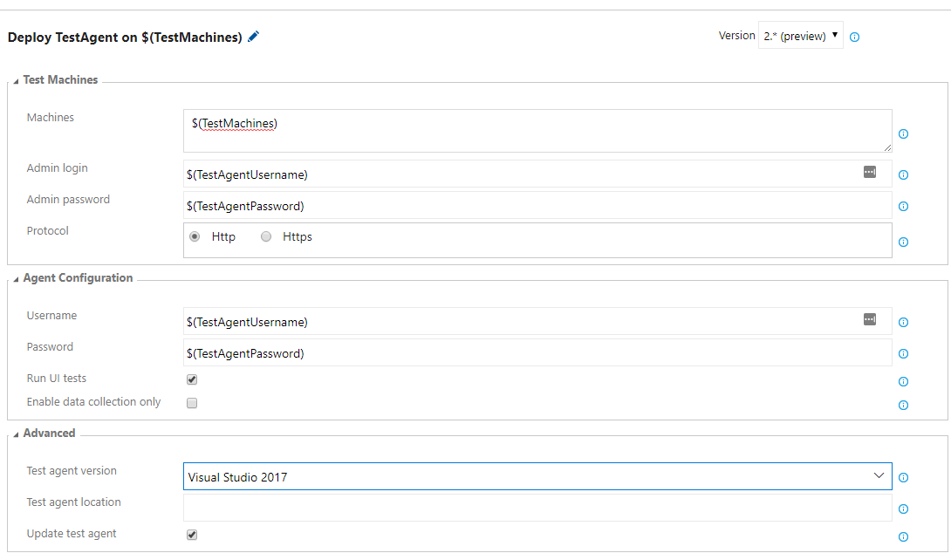951x560 pixels.
Task: Click the pencil icon to rename the task
Action: [x=252, y=36]
